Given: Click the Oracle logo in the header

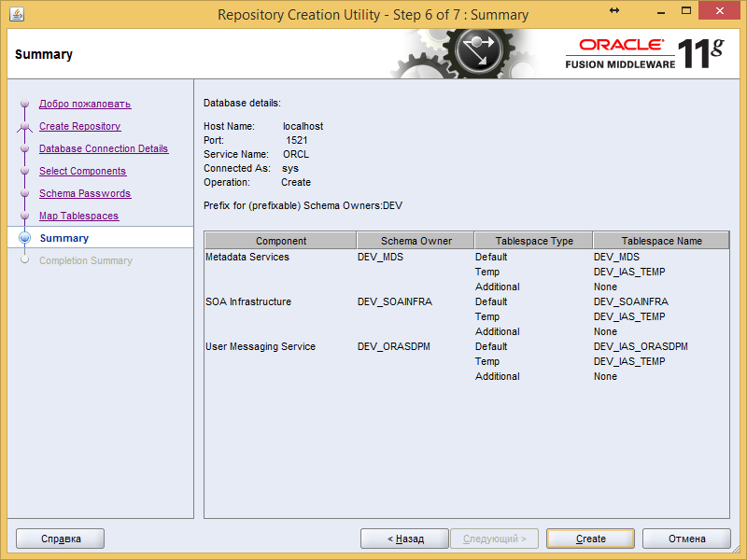Looking at the screenshot, I should coord(622,44).
